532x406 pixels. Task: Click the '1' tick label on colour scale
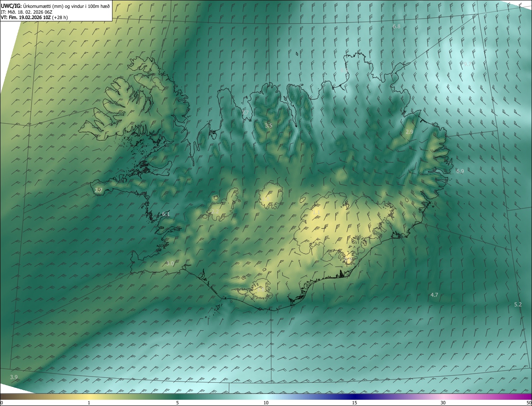coord(89,403)
